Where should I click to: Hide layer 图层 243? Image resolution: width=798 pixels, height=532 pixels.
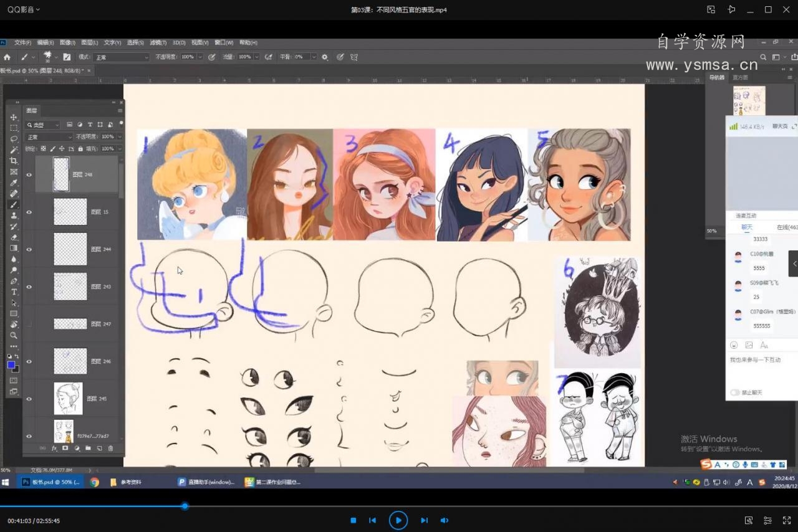point(29,287)
